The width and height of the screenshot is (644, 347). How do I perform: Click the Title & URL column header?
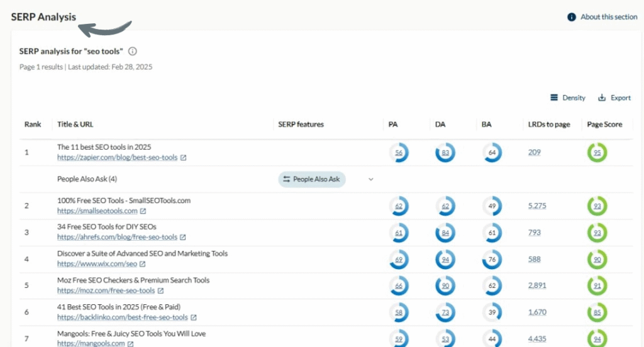point(75,124)
